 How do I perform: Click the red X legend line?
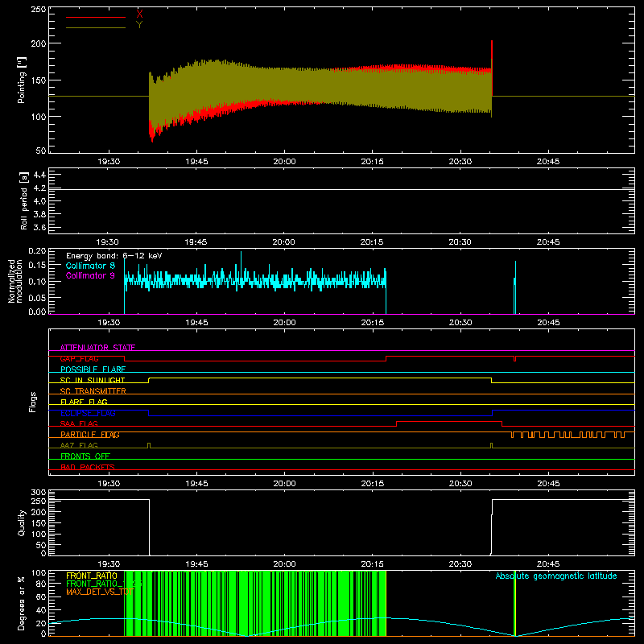point(96,17)
